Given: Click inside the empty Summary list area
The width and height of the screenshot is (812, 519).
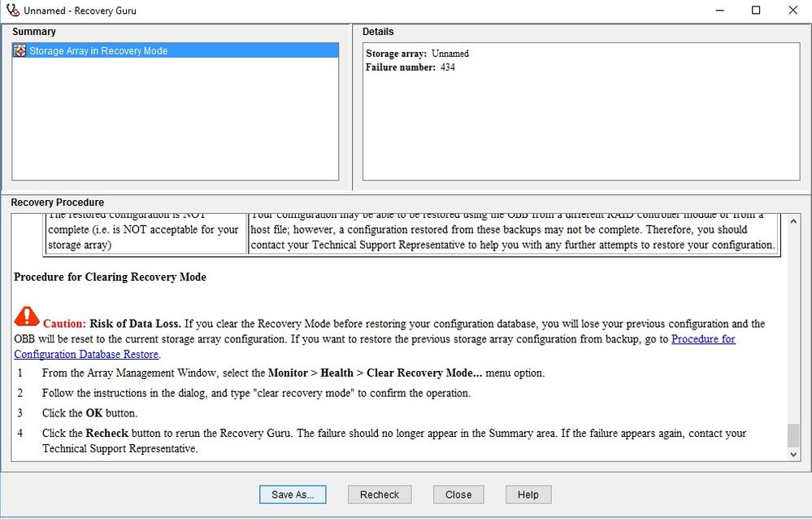Looking at the screenshot, I should point(175,122).
